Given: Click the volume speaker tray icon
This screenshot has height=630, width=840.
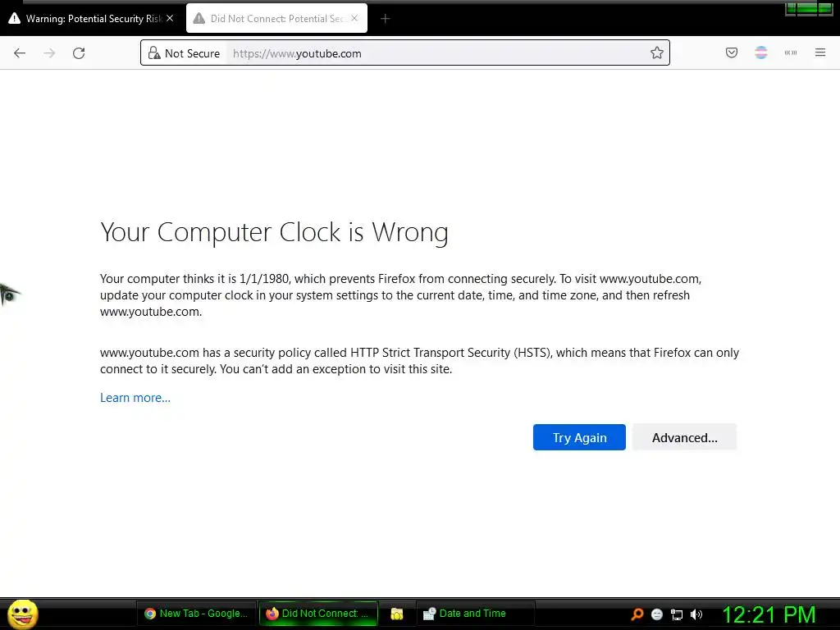Looking at the screenshot, I should pos(696,614).
